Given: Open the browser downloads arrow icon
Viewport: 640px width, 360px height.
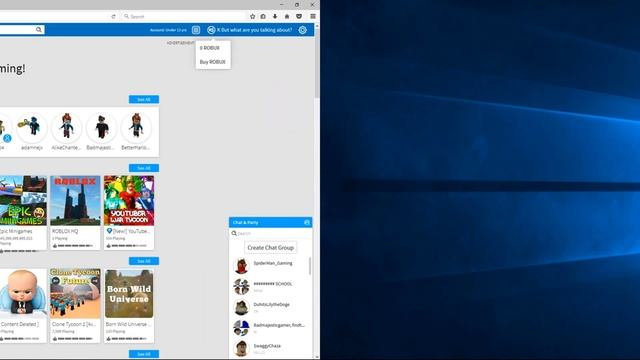Looking at the screenshot, I should coord(275,16).
